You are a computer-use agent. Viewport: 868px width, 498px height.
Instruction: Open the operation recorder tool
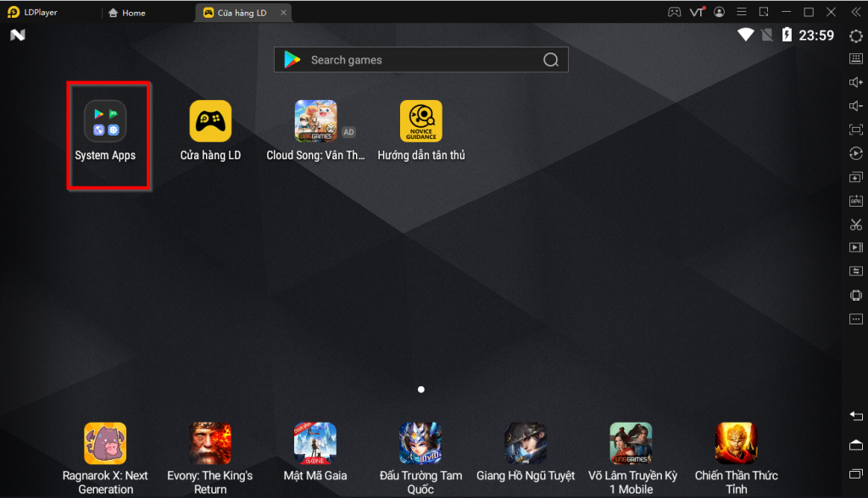856,153
